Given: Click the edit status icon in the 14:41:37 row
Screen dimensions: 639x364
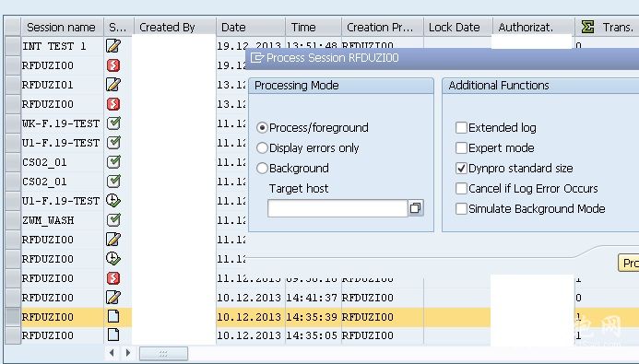Looking at the screenshot, I should (x=113, y=298).
